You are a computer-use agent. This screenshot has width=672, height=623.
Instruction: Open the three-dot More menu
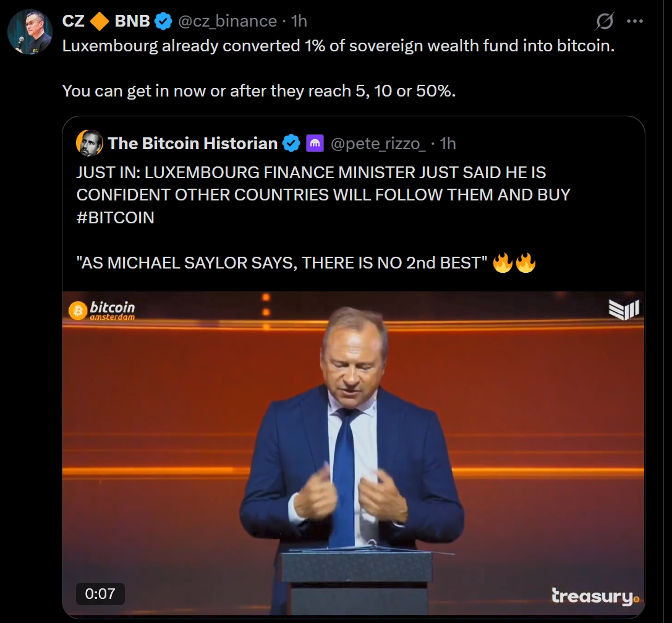tap(635, 21)
